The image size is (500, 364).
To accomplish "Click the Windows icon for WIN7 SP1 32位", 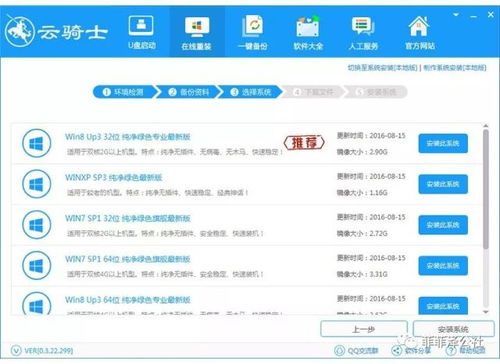I will pyautogui.click(x=37, y=225).
